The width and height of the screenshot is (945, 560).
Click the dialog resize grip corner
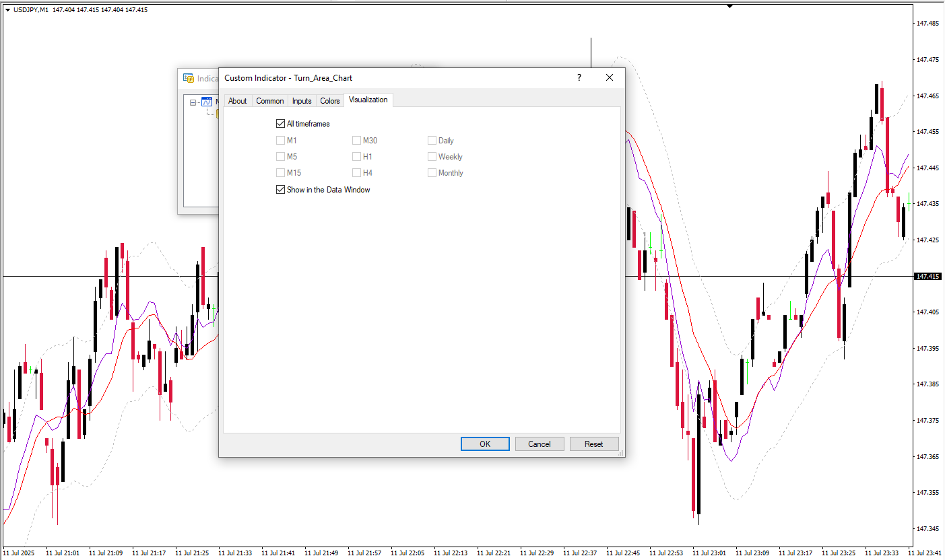coord(620,453)
